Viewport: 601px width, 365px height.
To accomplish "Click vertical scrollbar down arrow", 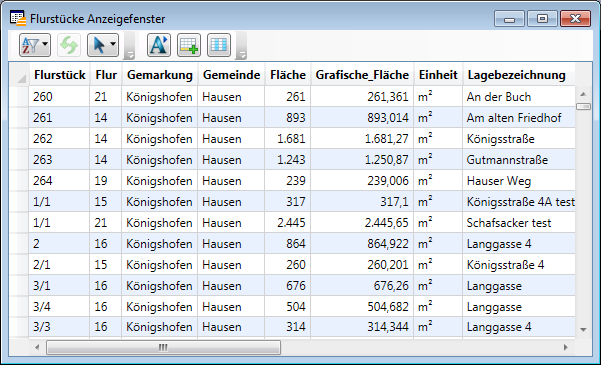I will pos(583,329).
